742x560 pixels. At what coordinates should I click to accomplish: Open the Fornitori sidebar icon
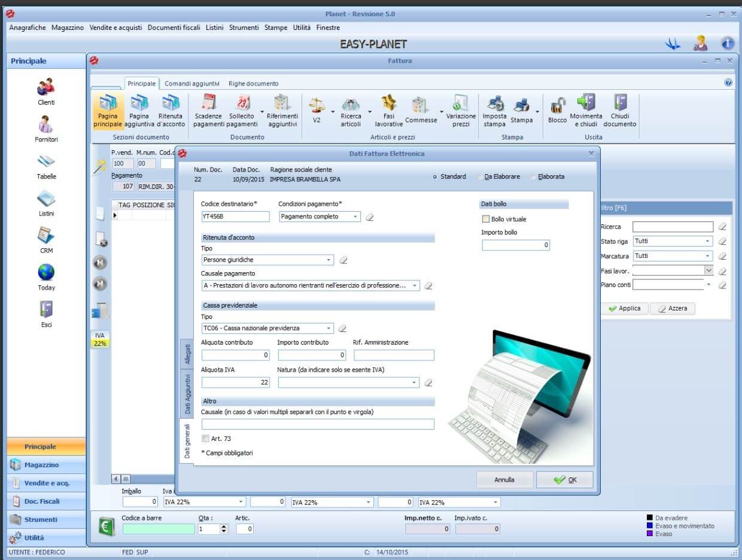(46, 125)
